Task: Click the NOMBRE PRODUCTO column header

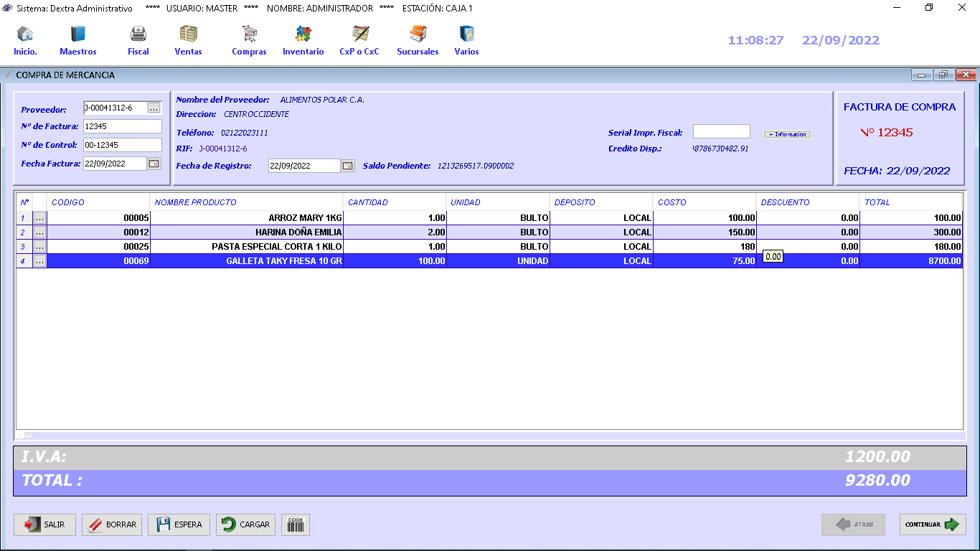Action: (x=247, y=202)
